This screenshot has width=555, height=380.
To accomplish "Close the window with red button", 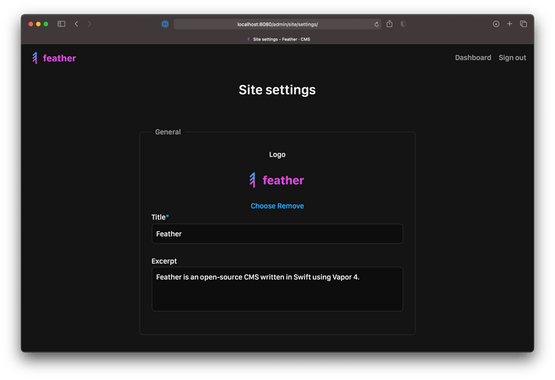I will pyautogui.click(x=31, y=24).
